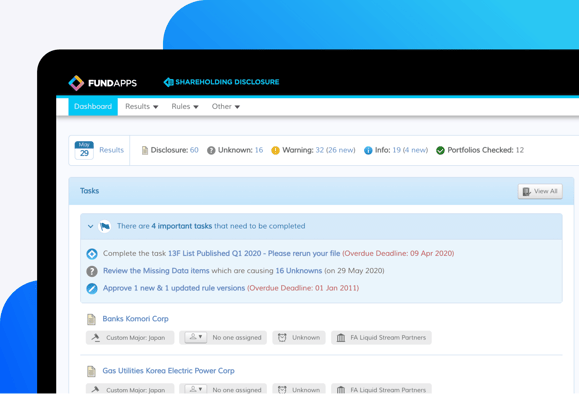Collapse the important tasks section chevron

click(90, 226)
